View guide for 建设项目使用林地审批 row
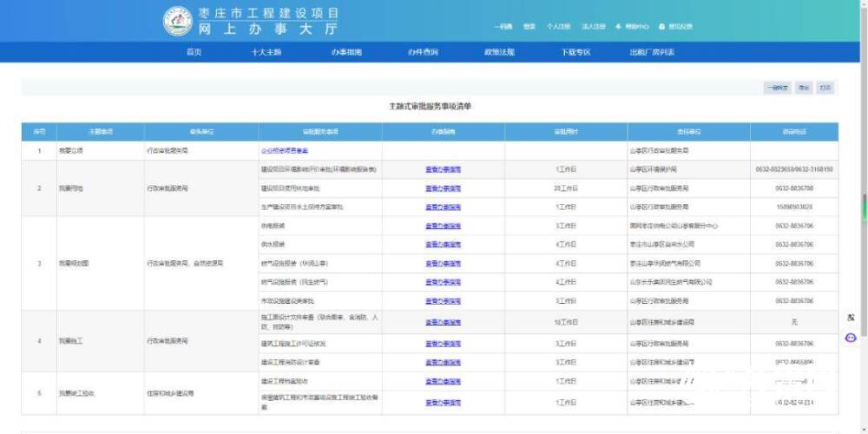The width and height of the screenshot is (868, 434). click(443, 188)
